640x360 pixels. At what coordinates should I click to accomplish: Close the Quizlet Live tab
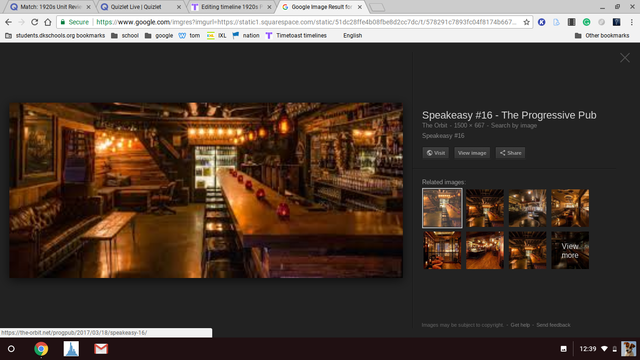(x=179, y=7)
